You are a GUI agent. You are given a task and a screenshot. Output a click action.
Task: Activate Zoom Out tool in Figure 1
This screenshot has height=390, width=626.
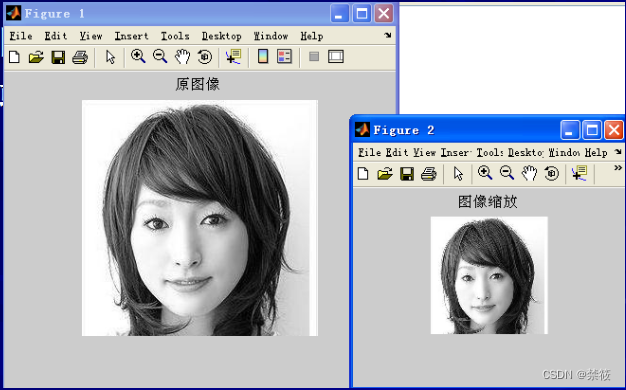[160, 57]
